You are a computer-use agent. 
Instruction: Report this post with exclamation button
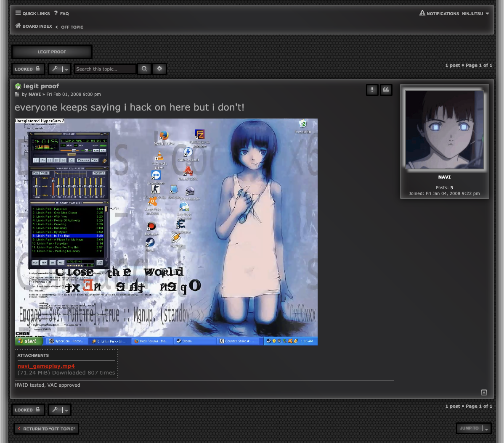372,90
